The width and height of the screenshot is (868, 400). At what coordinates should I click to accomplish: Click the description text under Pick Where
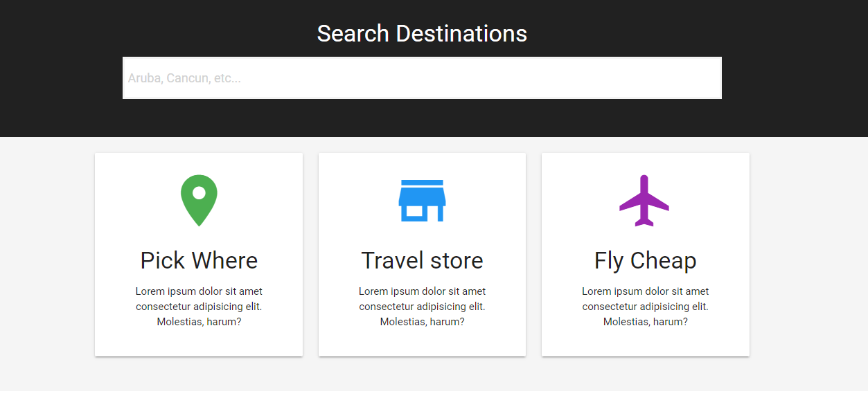pyautogui.click(x=199, y=306)
